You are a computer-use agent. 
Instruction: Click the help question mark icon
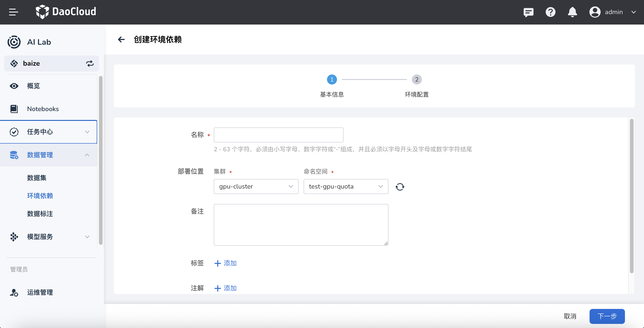click(551, 12)
